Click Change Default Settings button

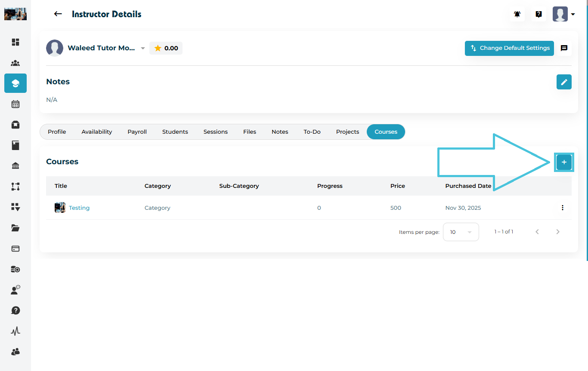tap(509, 48)
